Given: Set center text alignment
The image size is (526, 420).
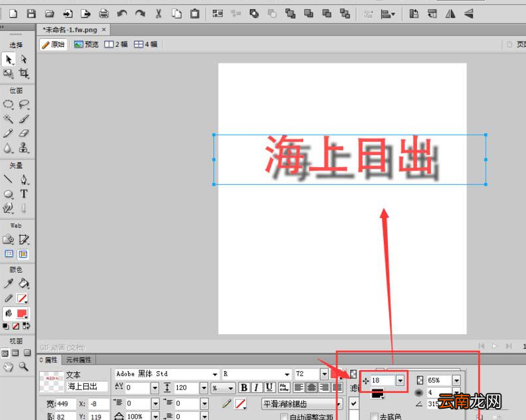Looking at the screenshot, I should tap(312, 388).
